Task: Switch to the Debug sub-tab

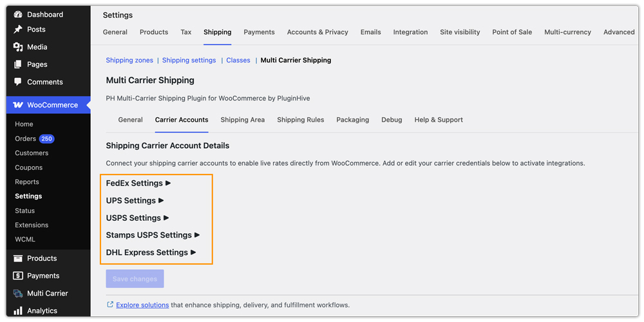Action: [x=392, y=120]
